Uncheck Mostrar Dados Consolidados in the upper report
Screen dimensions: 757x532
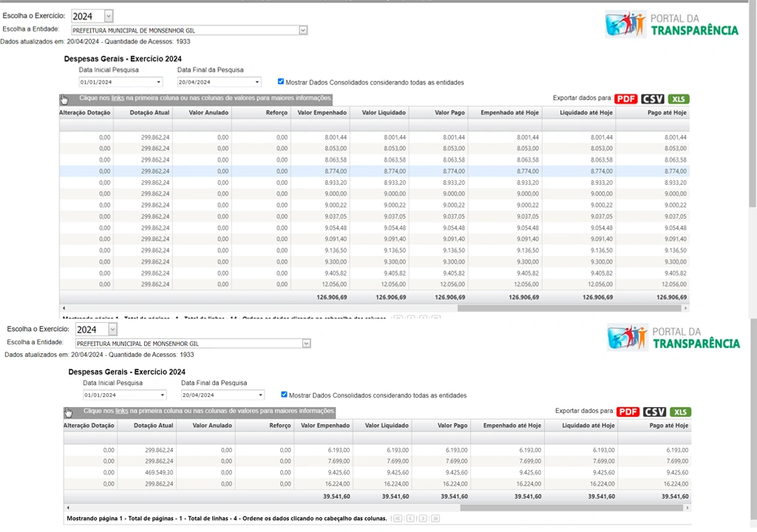pos(281,82)
